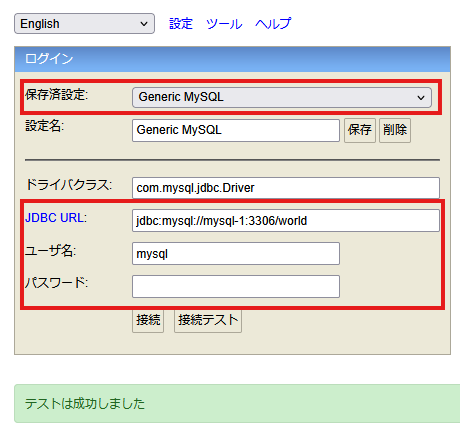460x436 pixels.
Task: Run the 接続テスト button
Action: tap(208, 320)
